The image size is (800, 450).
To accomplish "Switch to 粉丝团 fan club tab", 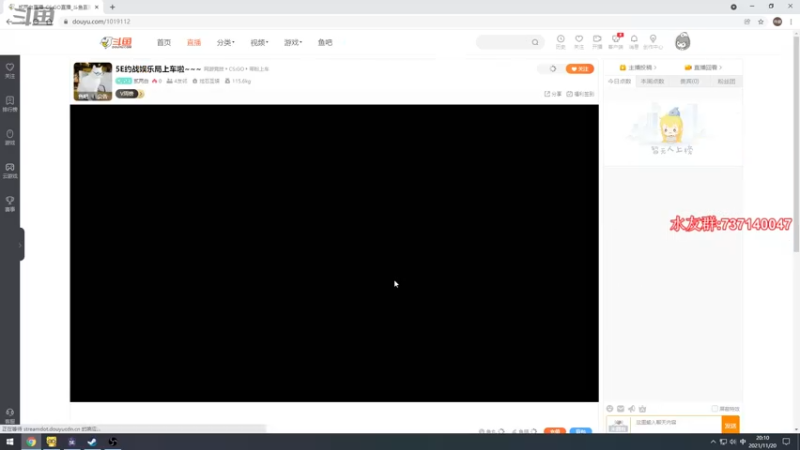I will click(726, 82).
